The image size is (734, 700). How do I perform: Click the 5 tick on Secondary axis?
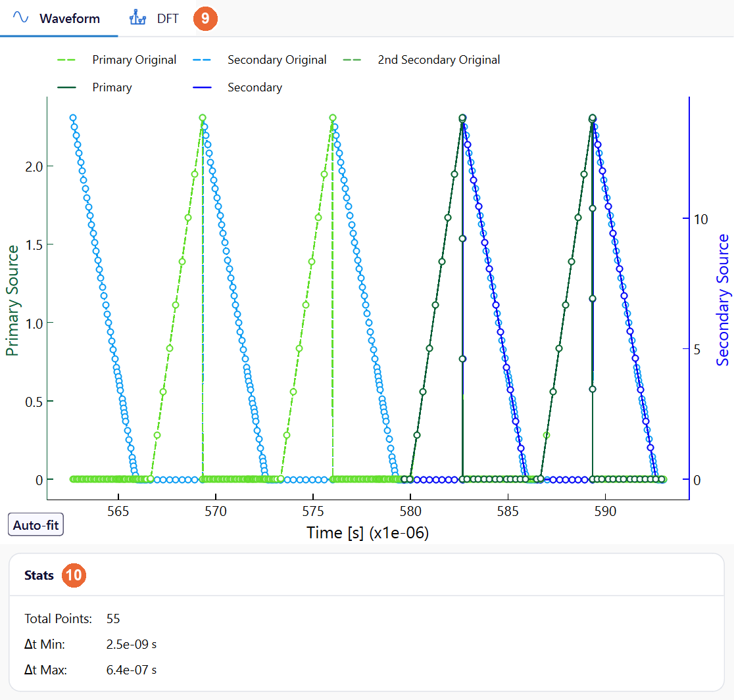tap(697, 350)
